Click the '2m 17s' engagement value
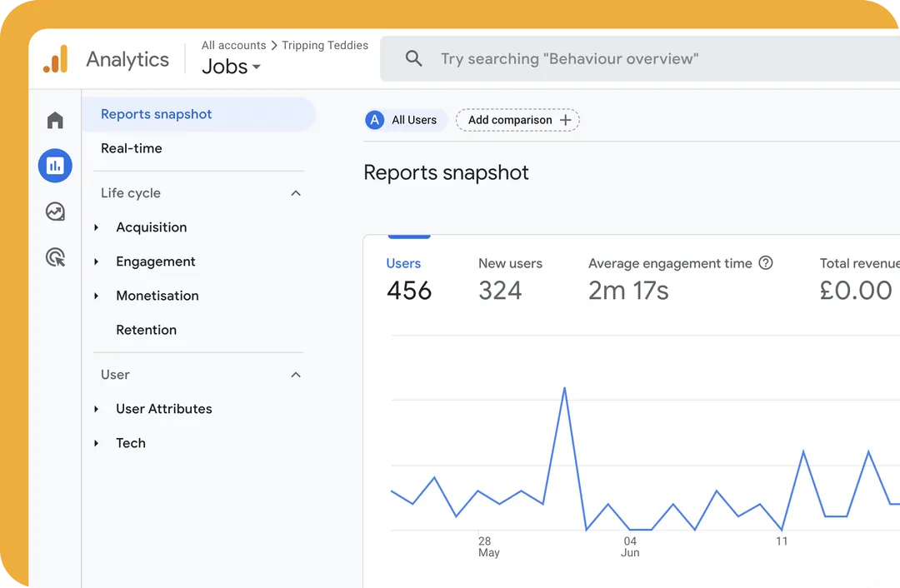The height and width of the screenshot is (588, 900). (628, 291)
